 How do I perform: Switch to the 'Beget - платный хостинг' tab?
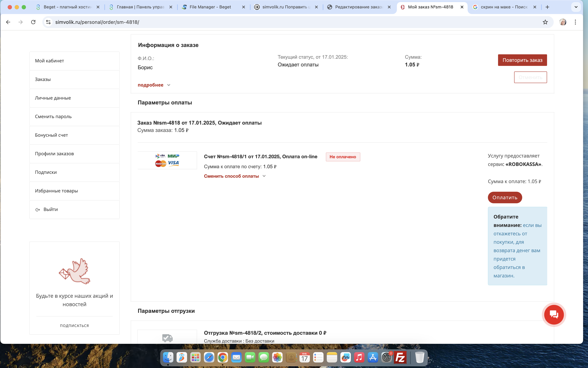[x=68, y=7]
